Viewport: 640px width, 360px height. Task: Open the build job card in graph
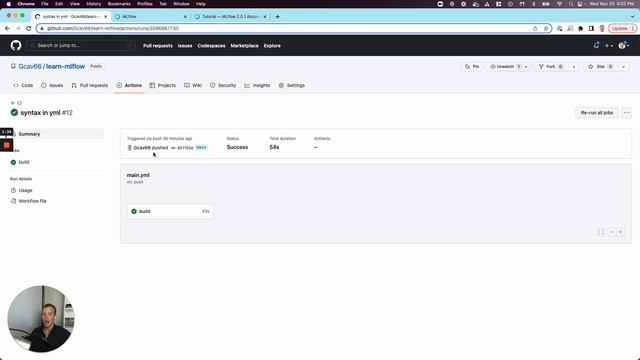click(170, 211)
